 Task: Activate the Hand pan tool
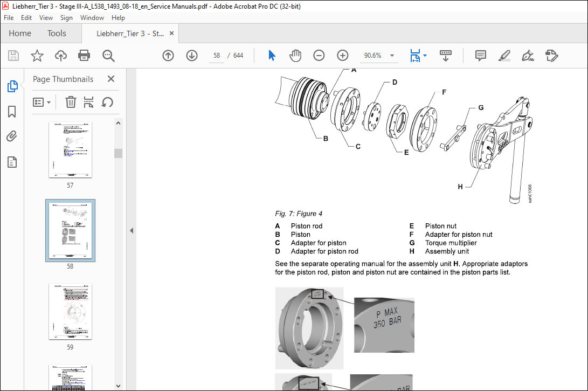(295, 56)
